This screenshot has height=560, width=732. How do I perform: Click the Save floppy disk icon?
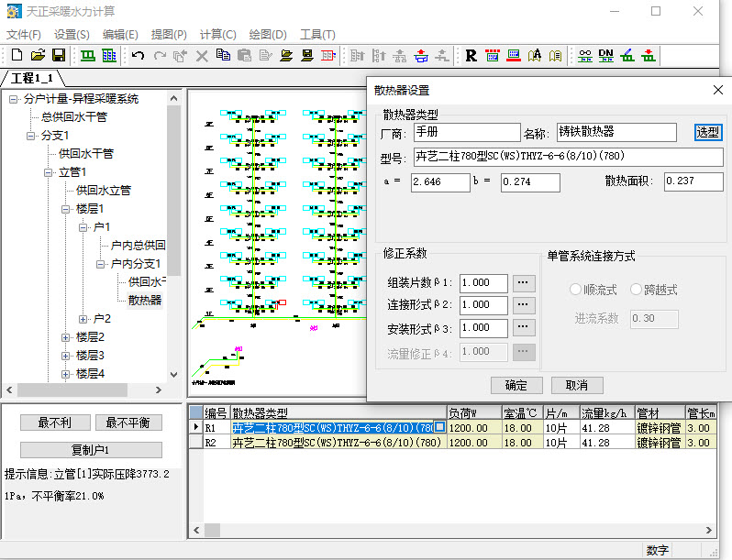tap(59, 56)
